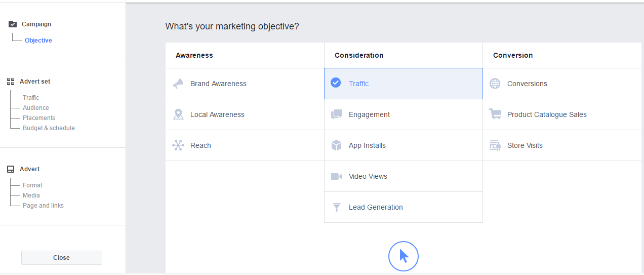Navigate to Placements section
Viewport: 644px width, 275px height.
(x=39, y=118)
